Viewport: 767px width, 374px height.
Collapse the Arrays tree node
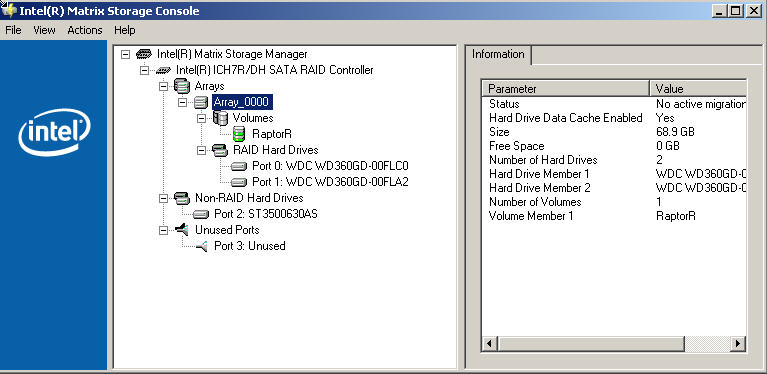tap(163, 87)
